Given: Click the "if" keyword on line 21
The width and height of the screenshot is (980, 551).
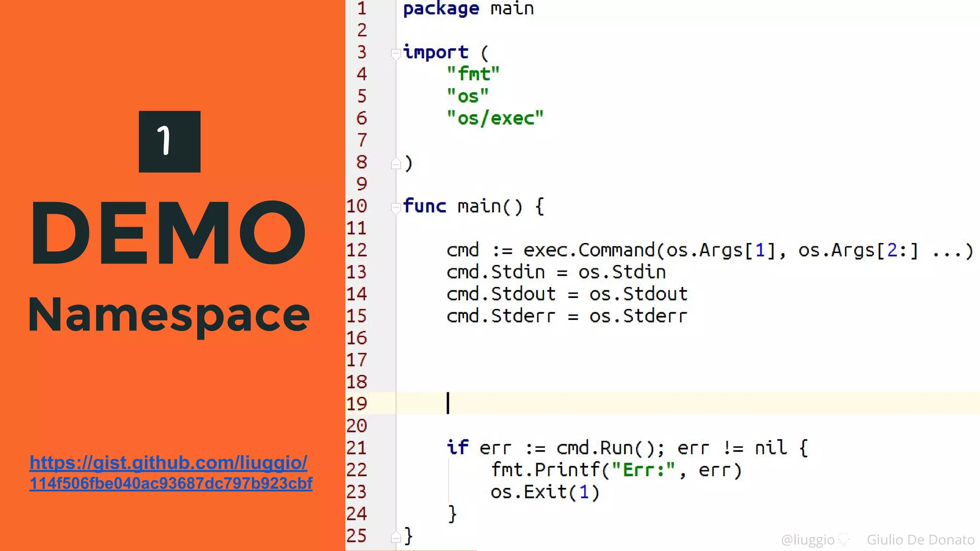Looking at the screenshot, I should click(x=457, y=448).
